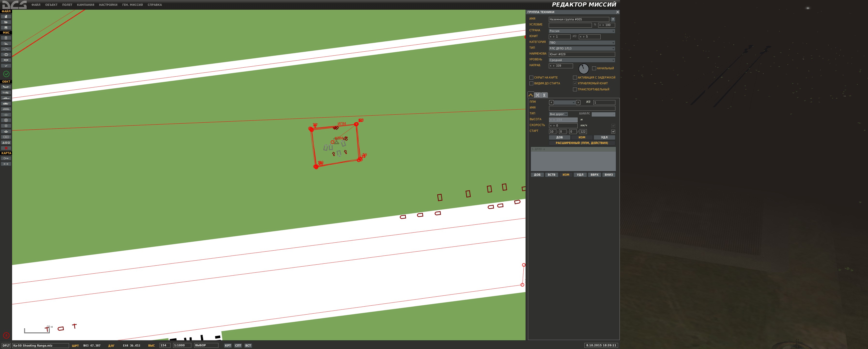This screenshot has width=868, height=349.
Task: Uncheck the СТАРТ time lock checkbox
Action: (613, 132)
